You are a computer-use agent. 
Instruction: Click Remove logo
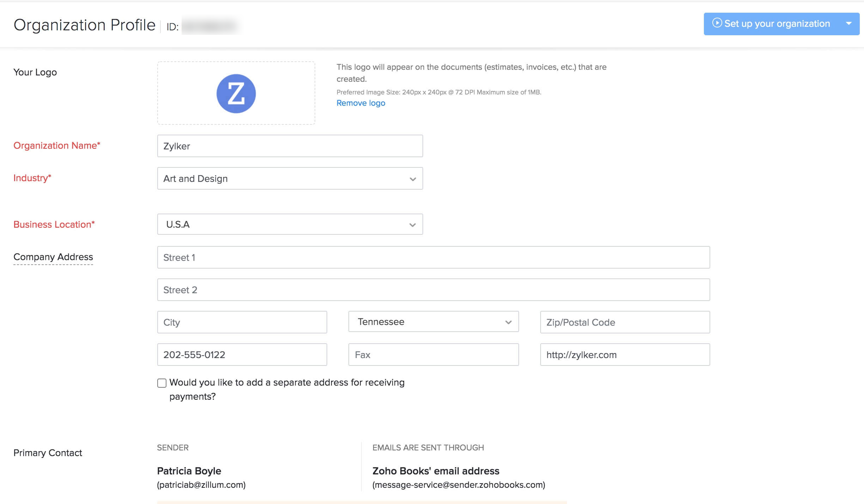pyautogui.click(x=361, y=103)
